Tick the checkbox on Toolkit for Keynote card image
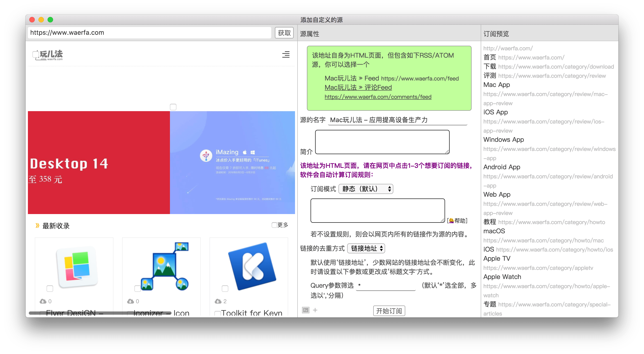 (225, 288)
